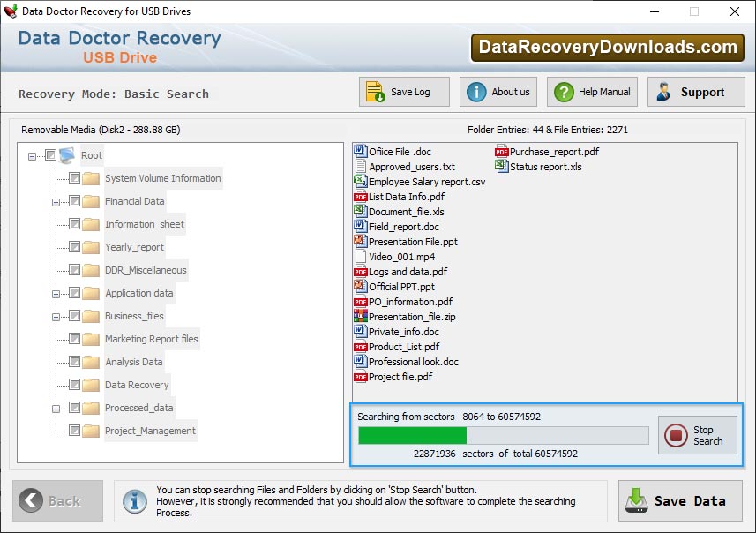Select the System Volume Information folder label
756x533 pixels.
[x=163, y=178]
